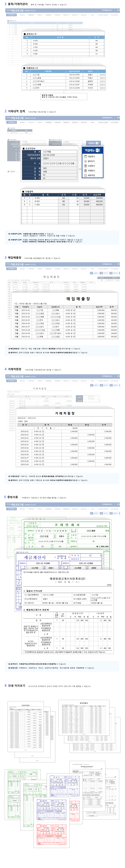Click the 품명 column header in 품목리스트
The image size is (125, 868).
[60, 37]
